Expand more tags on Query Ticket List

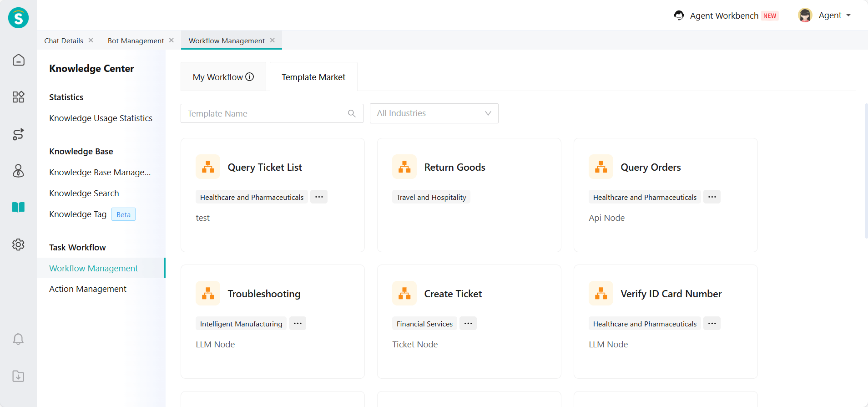[319, 197]
